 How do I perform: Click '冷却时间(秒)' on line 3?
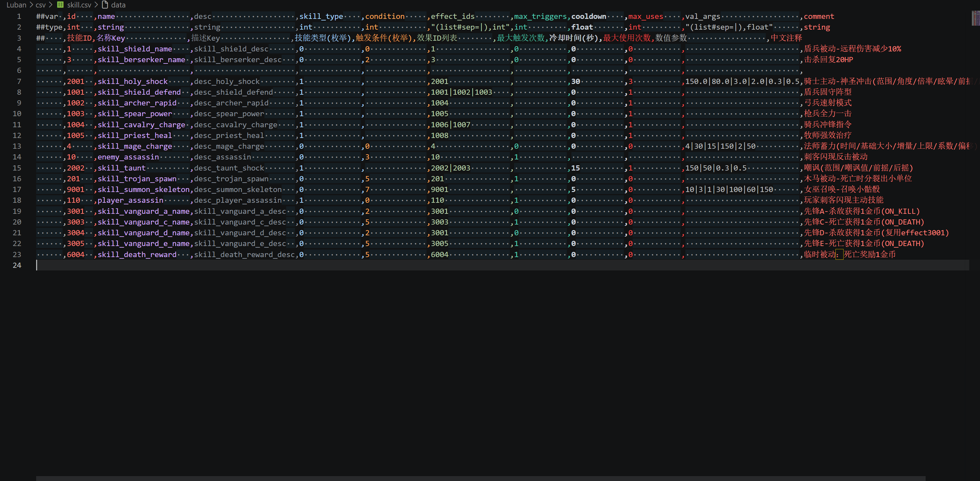(x=574, y=38)
